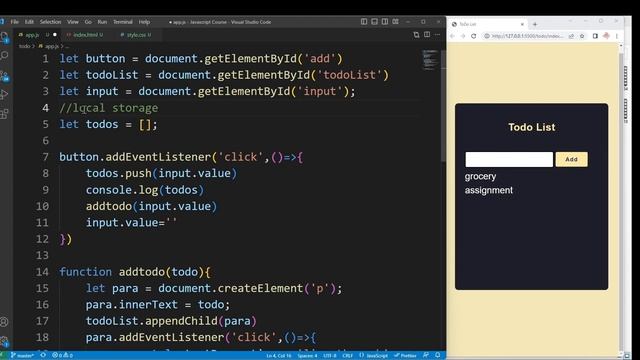Open the View menu
The height and width of the screenshot is (360, 640).
click(x=73, y=22)
